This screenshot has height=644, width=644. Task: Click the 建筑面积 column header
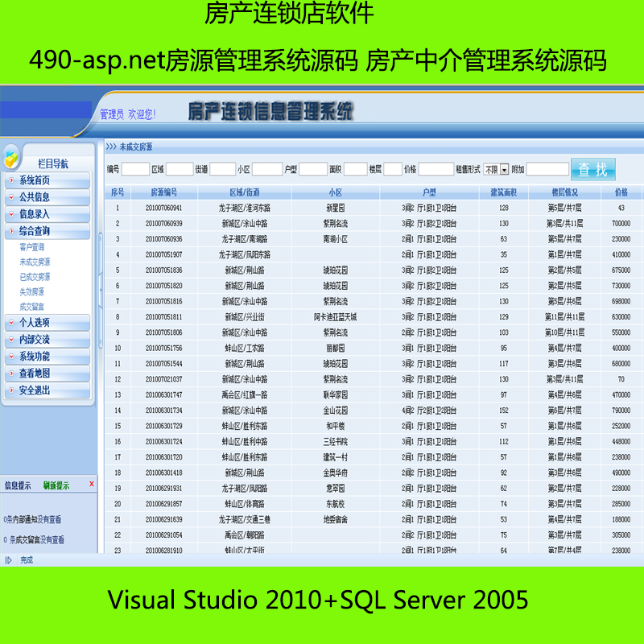point(504,192)
